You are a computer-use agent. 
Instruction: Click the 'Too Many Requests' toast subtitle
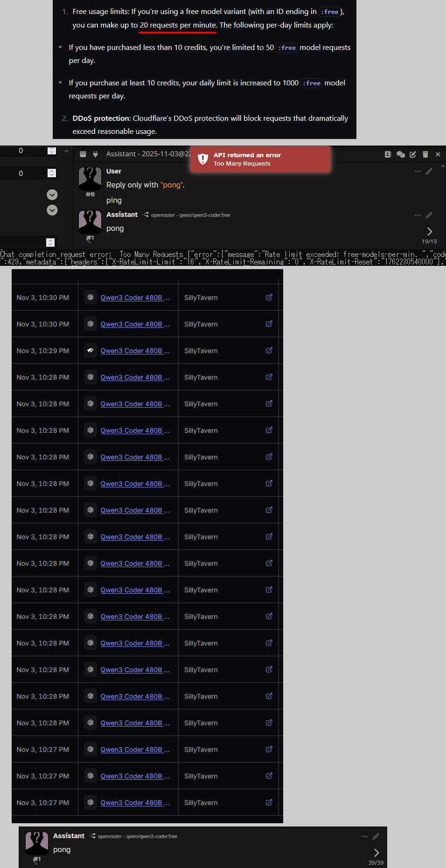242,164
